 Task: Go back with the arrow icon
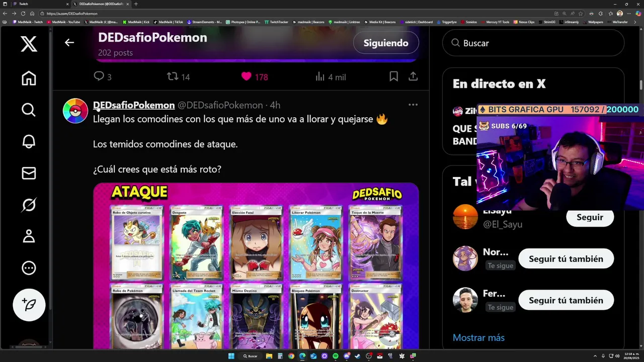69,43
